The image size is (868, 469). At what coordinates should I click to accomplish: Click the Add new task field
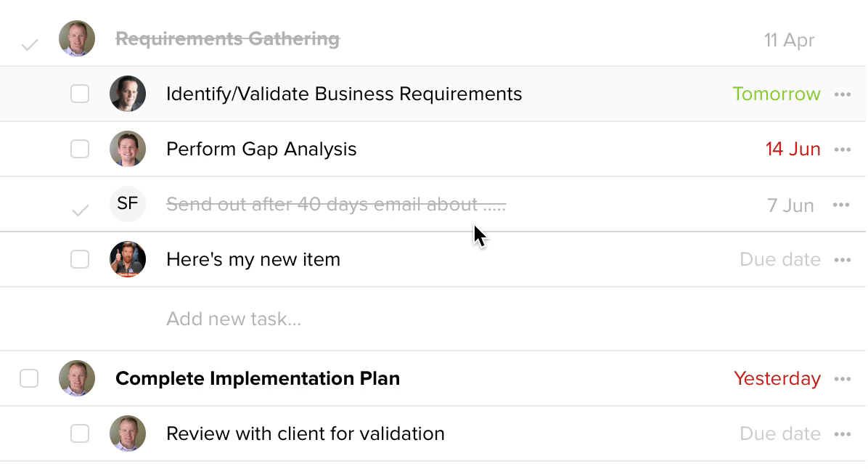234,318
